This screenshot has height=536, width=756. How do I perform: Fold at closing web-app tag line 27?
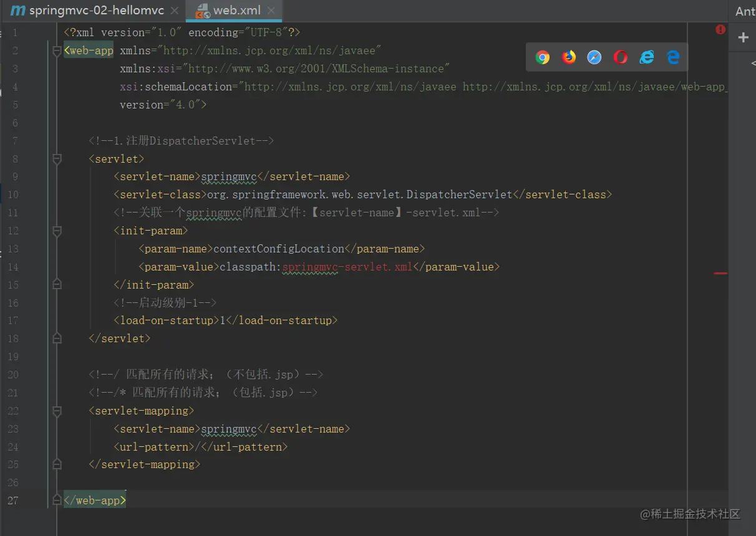click(57, 500)
